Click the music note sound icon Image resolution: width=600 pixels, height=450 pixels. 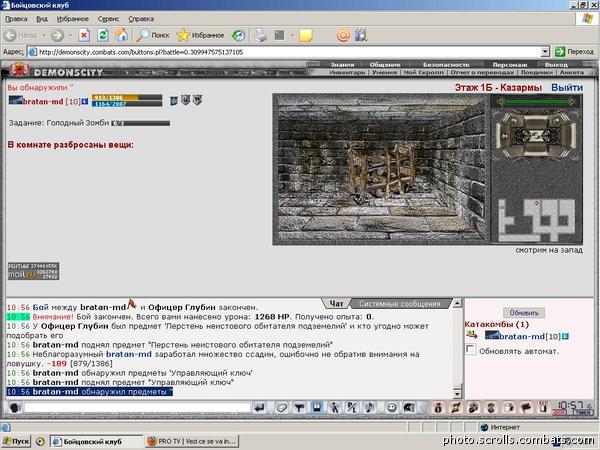pos(369,408)
